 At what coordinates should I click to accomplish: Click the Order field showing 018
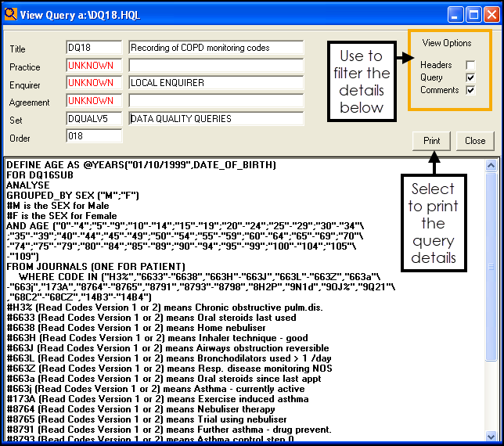click(x=94, y=137)
